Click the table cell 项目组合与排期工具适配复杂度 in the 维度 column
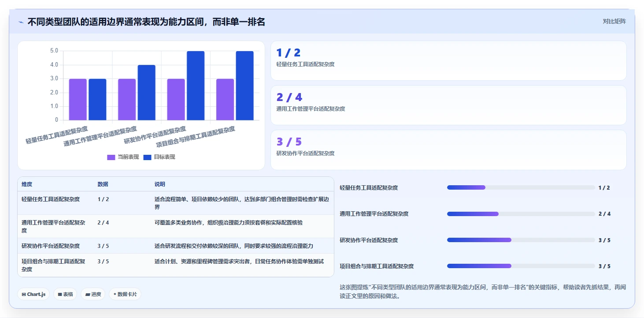 (53, 266)
